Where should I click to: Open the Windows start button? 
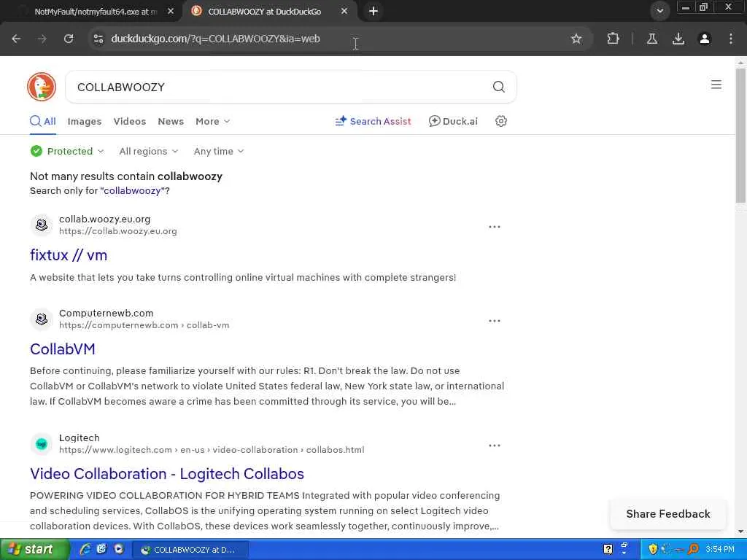click(34, 550)
